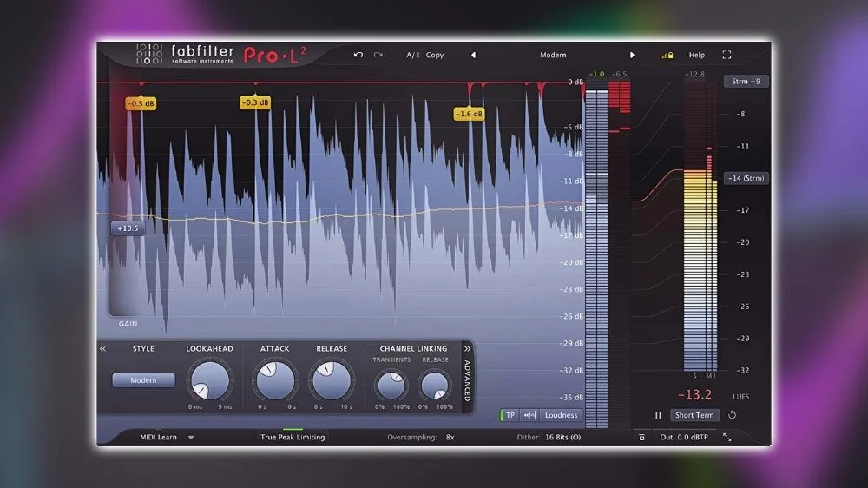
Task: Copy the A state to B
Action: click(435, 55)
